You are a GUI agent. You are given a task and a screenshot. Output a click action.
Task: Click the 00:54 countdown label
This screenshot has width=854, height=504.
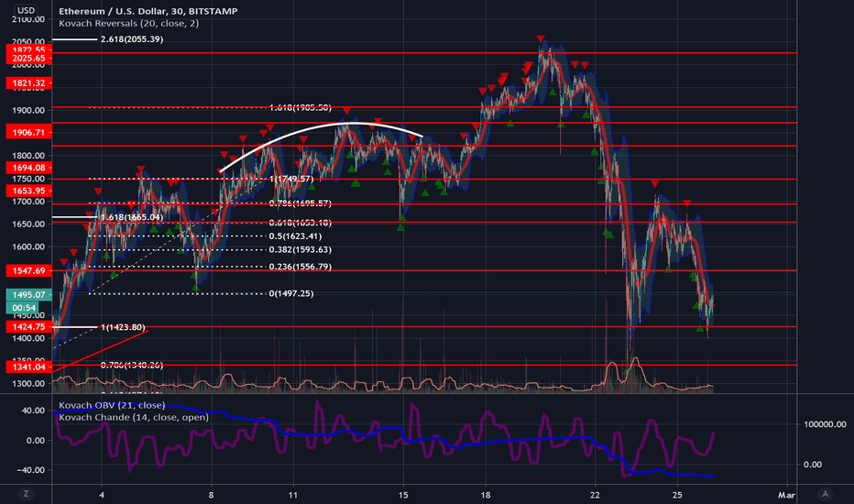[x=24, y=308]
